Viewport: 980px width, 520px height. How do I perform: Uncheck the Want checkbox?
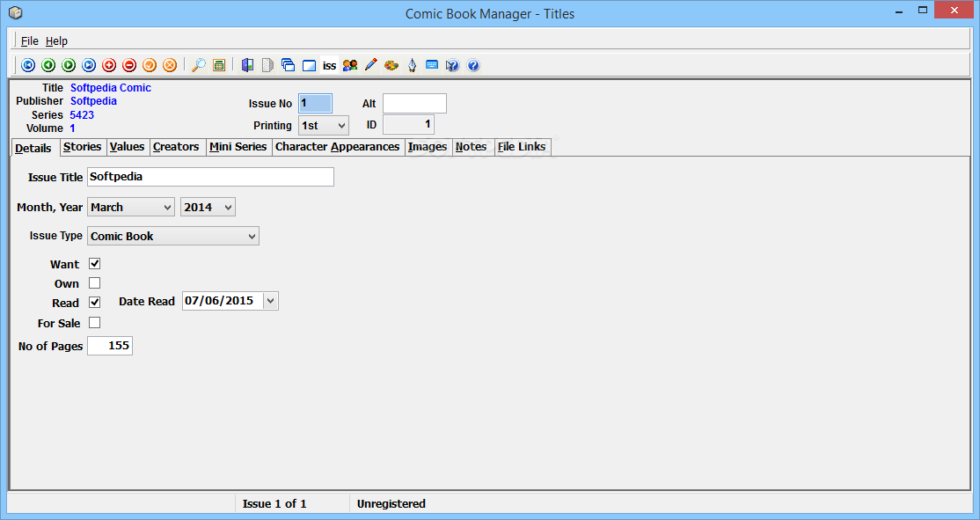click(x=94, y=264)
